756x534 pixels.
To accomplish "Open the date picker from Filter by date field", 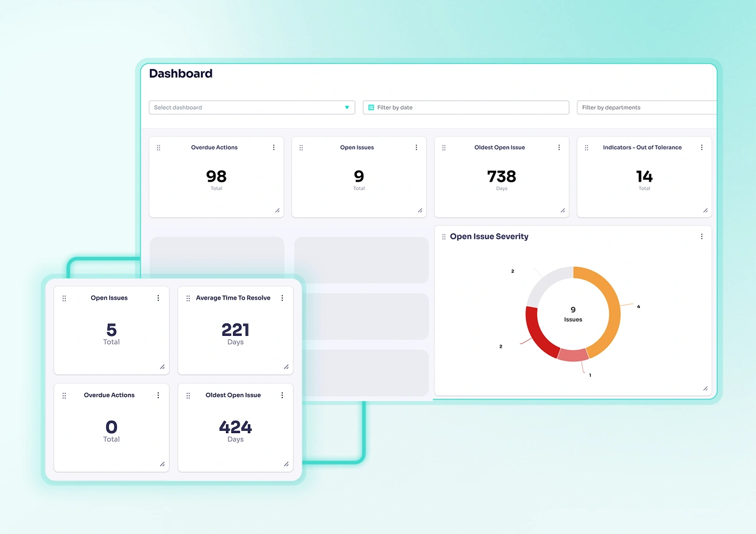I will tap(466, 107).
